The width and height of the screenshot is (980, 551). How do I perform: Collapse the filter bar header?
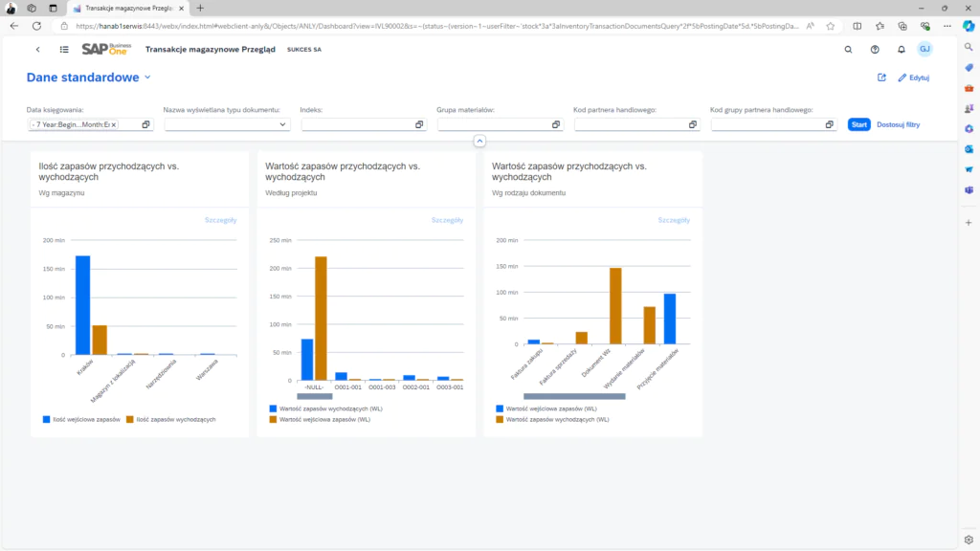click(x=479, y=141)
